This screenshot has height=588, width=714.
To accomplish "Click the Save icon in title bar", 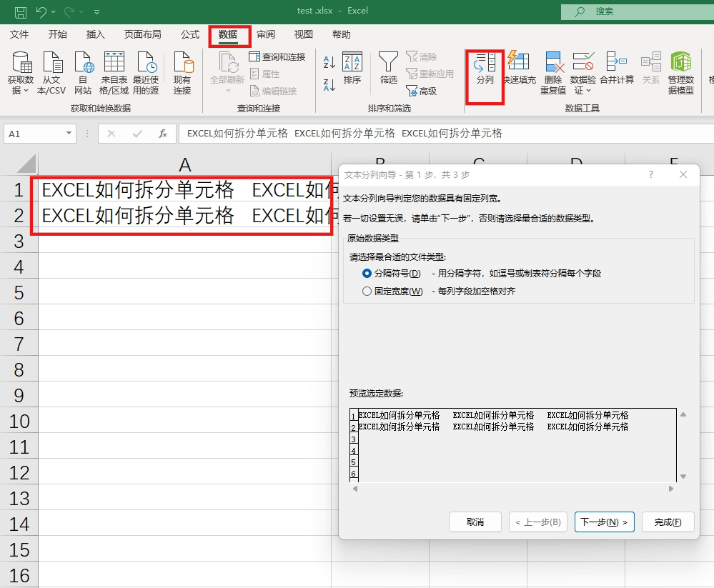I will (21, 12).
